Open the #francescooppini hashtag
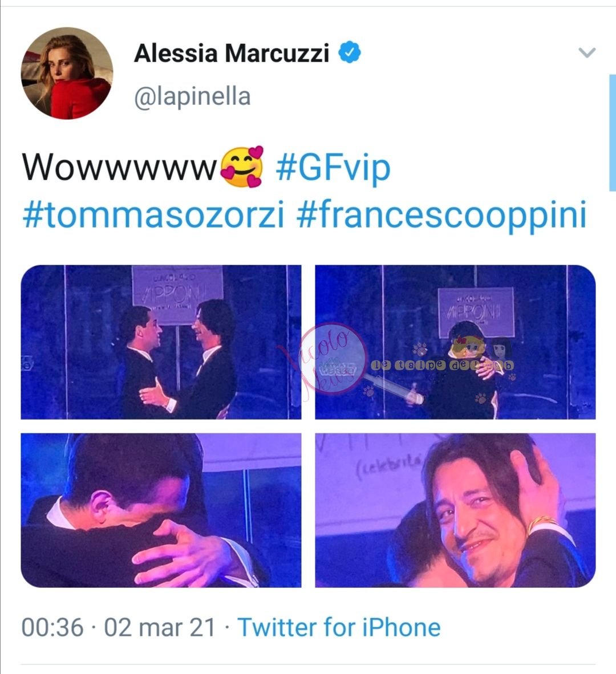The image size is (616, 674). click(441, 214)
